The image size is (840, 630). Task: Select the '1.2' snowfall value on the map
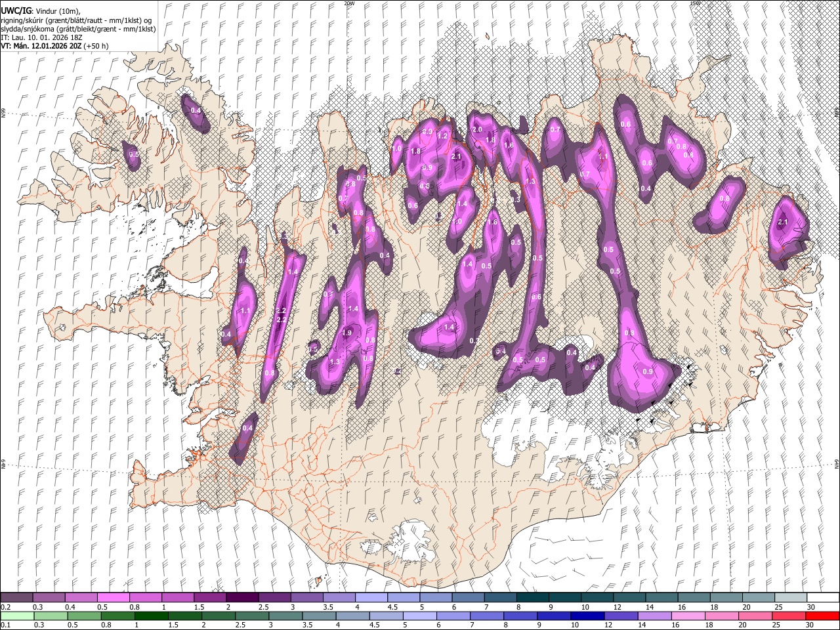[443, 136]
